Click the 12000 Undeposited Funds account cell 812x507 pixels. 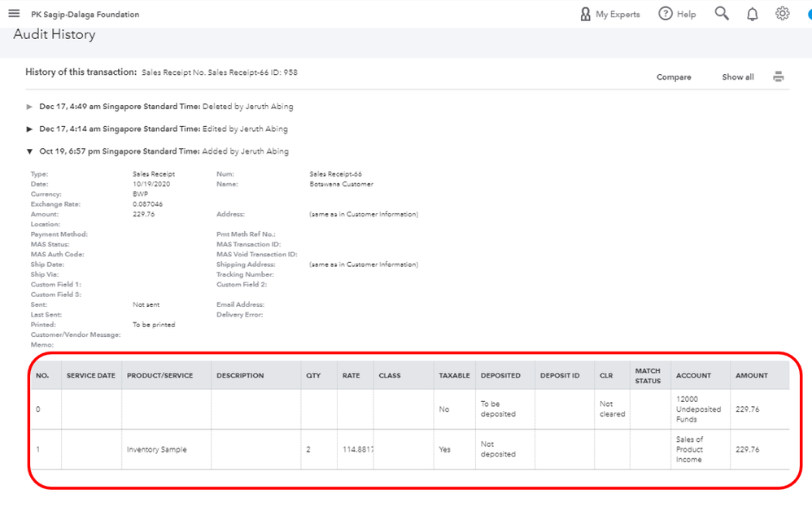698,409
